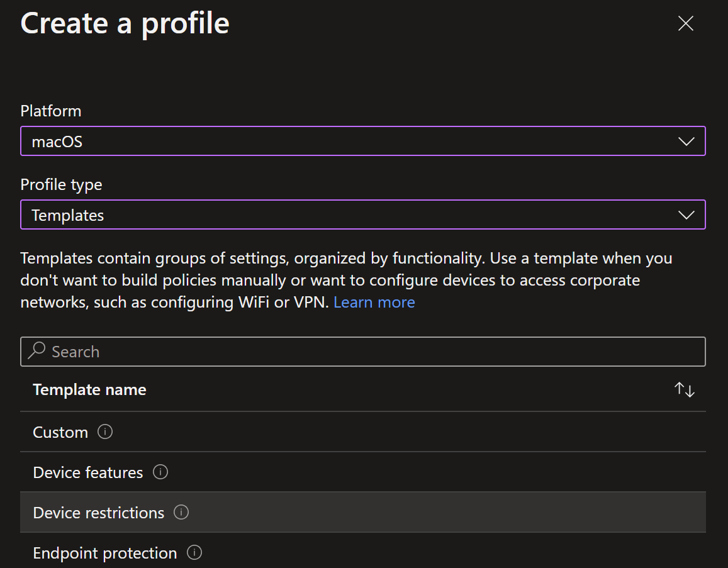Open the Platform dropdown showing macOS
The width and height of the screenshot is (728, 568).
[x=363, y=141]
